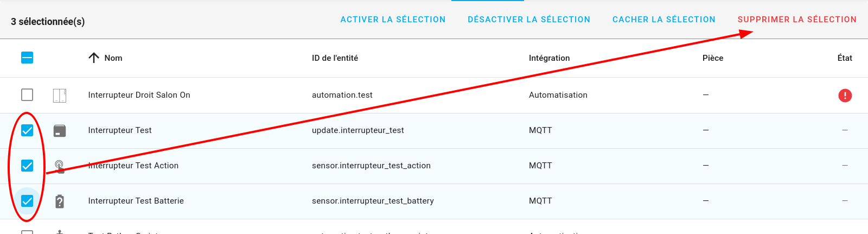Click the automation icon for Interrupteur Droit Salon On

tap(60, 96)
